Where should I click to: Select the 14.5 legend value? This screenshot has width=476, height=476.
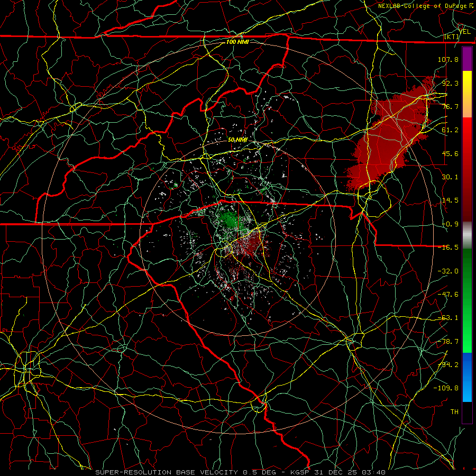coord(450,200)
